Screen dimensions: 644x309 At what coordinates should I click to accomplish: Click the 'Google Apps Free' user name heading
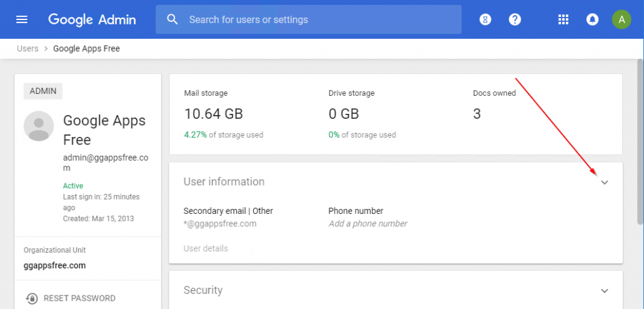point(104,130)
